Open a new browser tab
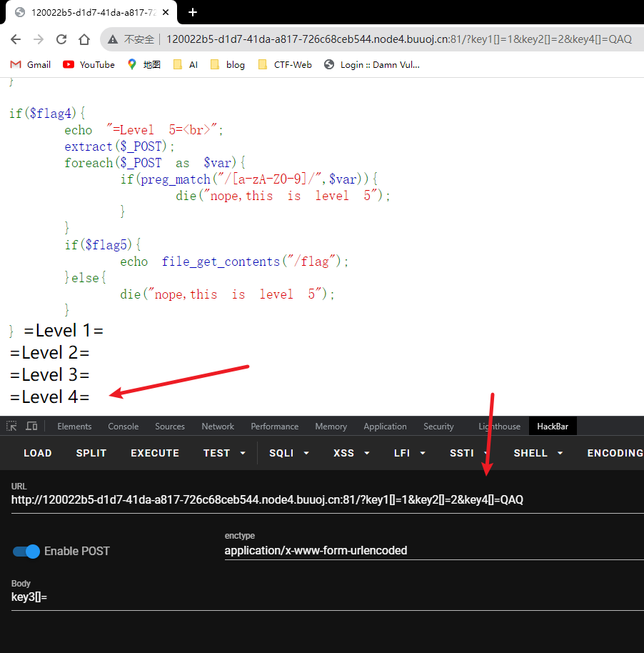The image size is (644, 653). tap(192, 12)
